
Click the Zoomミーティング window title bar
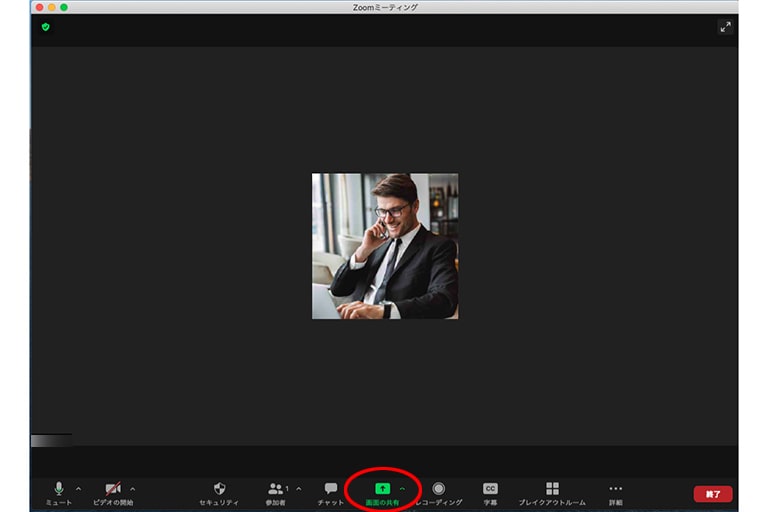pyautogui.click(x=385, y=7)
